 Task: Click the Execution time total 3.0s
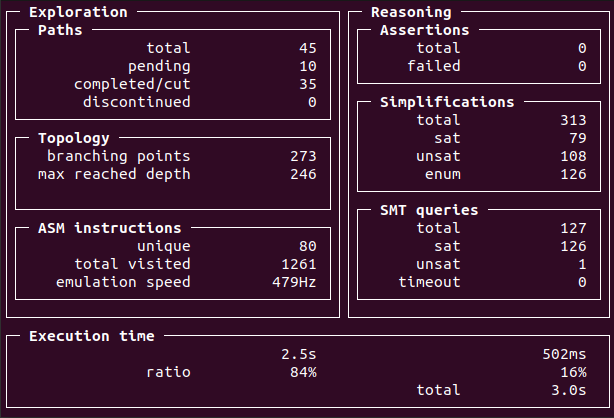[569, 390]
